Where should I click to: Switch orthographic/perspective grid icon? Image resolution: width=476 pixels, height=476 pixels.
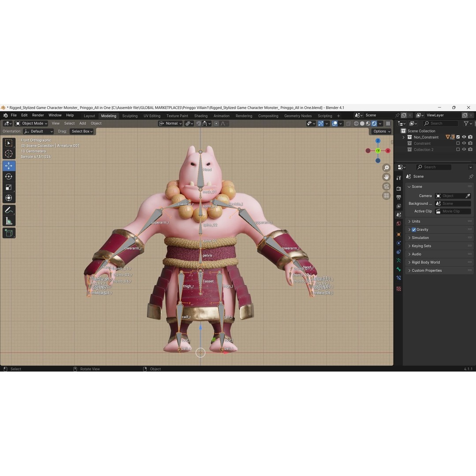pyautogui.click(x=386, y=196)
